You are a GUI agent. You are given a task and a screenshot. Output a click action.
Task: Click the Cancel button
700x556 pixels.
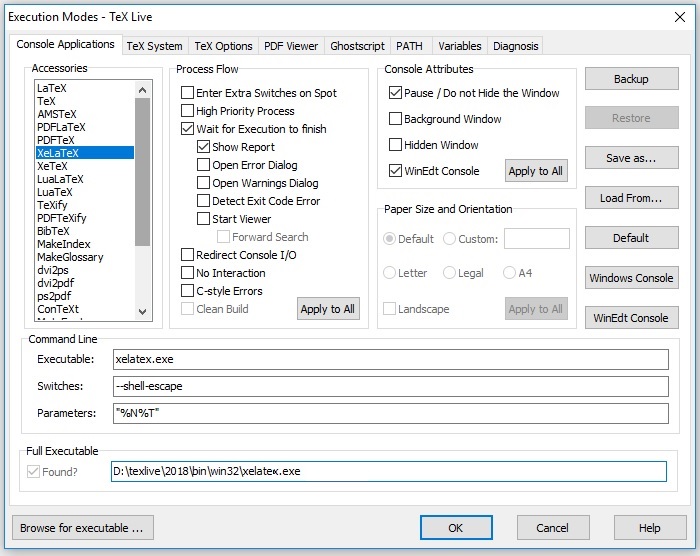point(553,528)
